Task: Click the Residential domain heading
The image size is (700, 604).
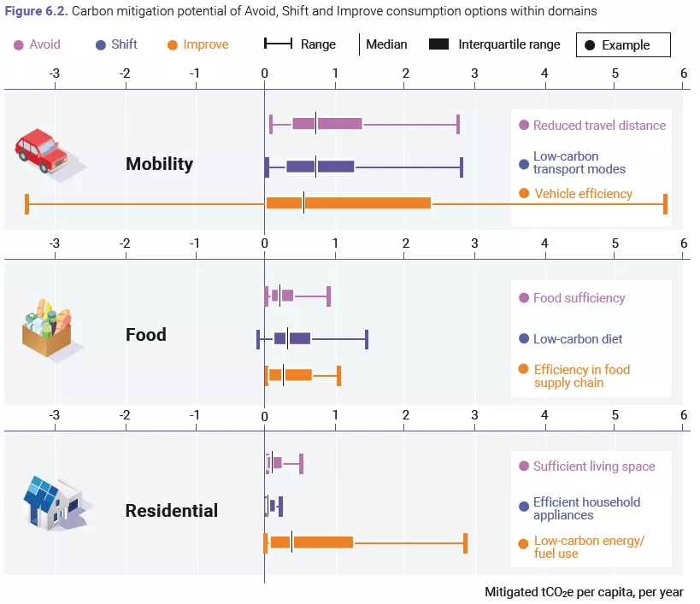Action: click(172, 511)
